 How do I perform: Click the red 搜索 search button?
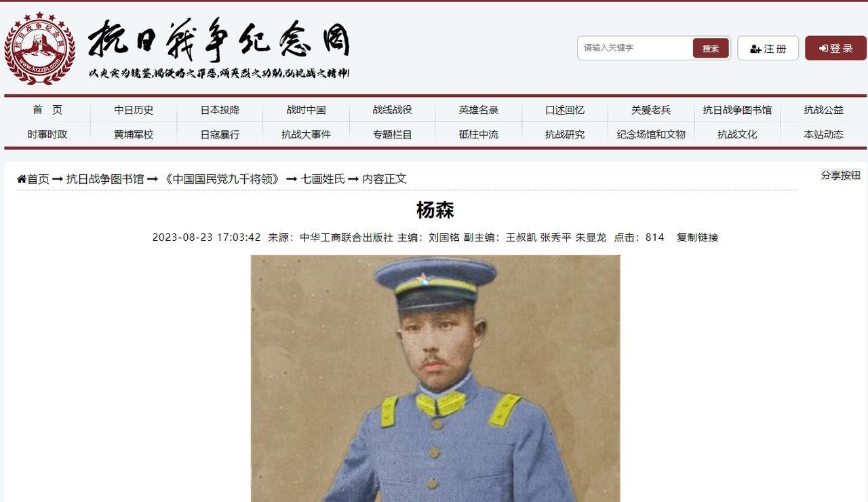pos(711,48)
